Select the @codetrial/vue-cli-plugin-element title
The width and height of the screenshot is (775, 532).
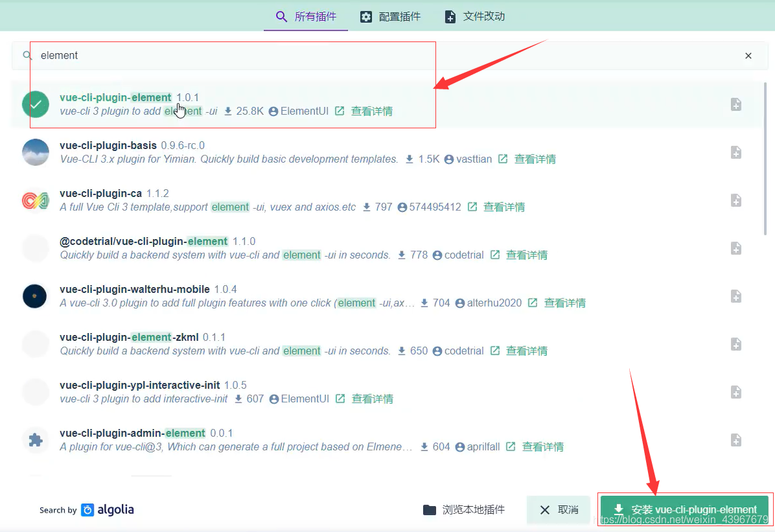[x=144, y=241]
